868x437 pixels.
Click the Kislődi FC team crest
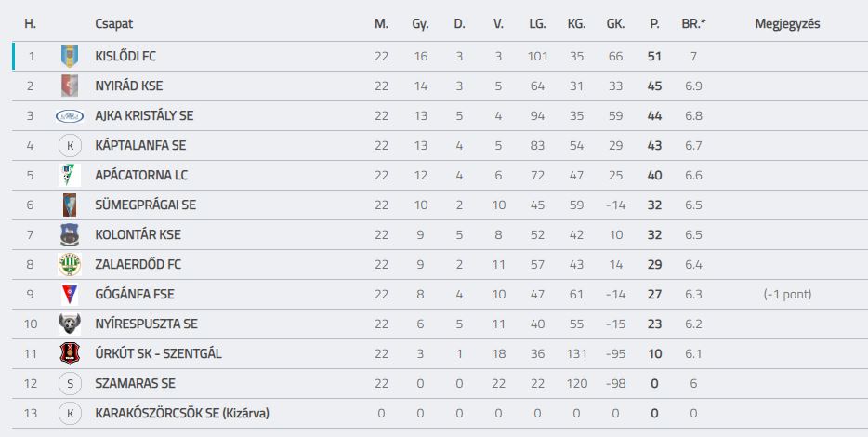point(70,56)
